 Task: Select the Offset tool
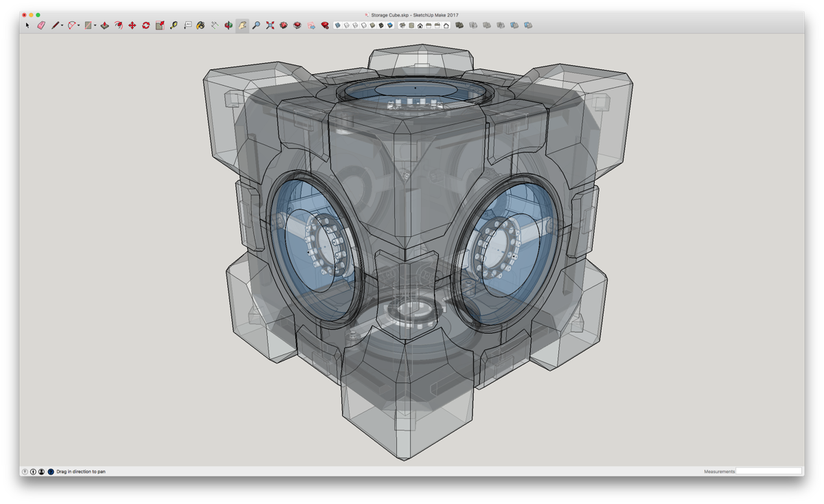click(x=119, y=25)
